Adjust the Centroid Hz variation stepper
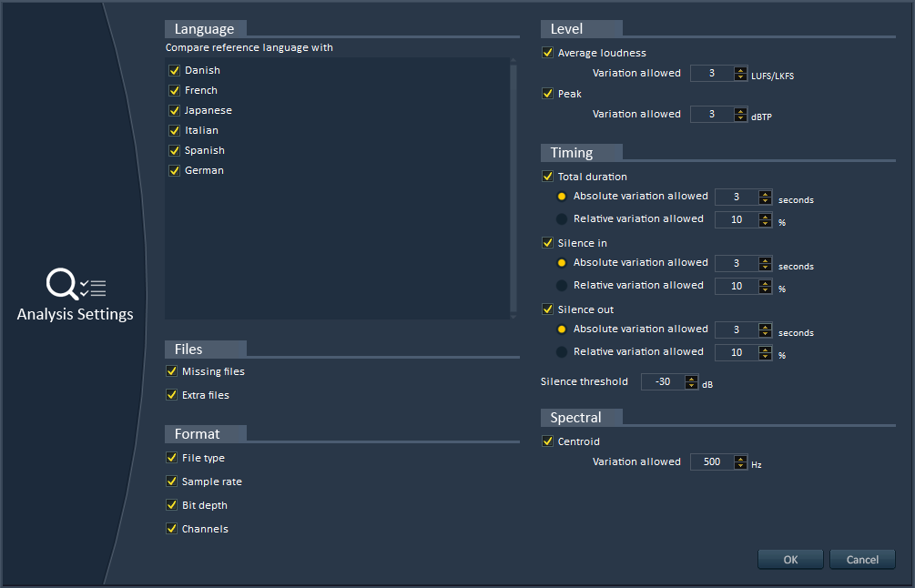915x588 pixels. (740, 462)
